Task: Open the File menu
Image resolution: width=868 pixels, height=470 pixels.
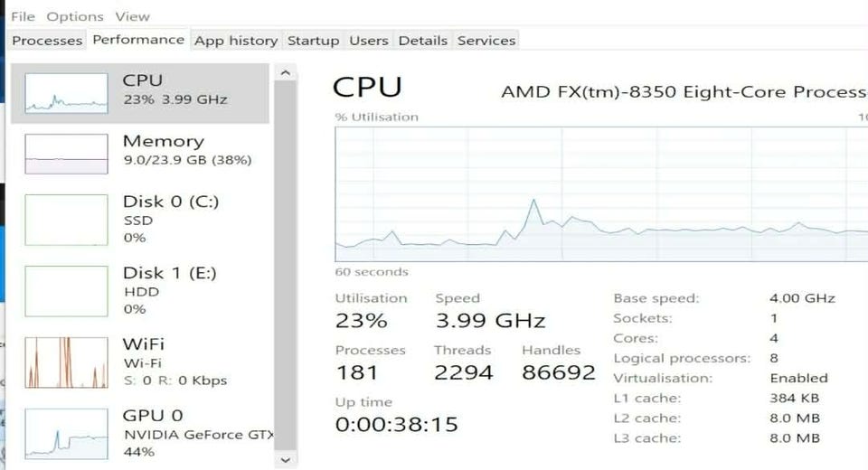Action: click(x=23, y=16)
